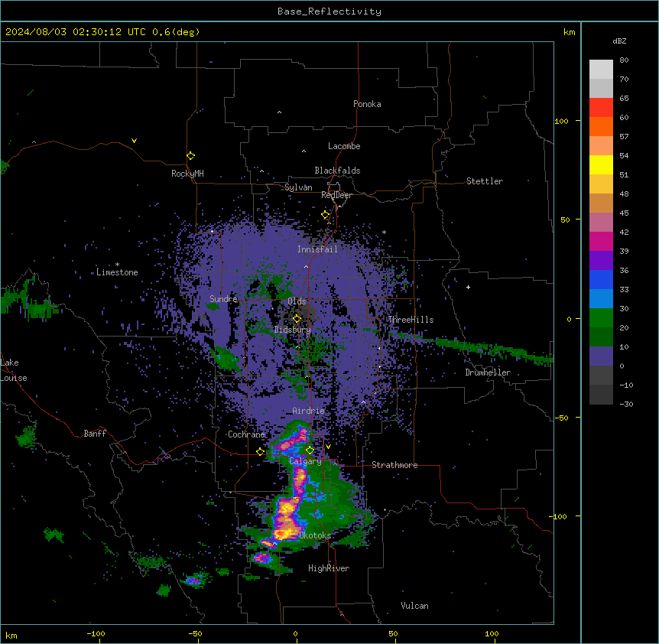Click the Lake Louise label
This screenshot has width=659, height=644.
tap(14, 370)
